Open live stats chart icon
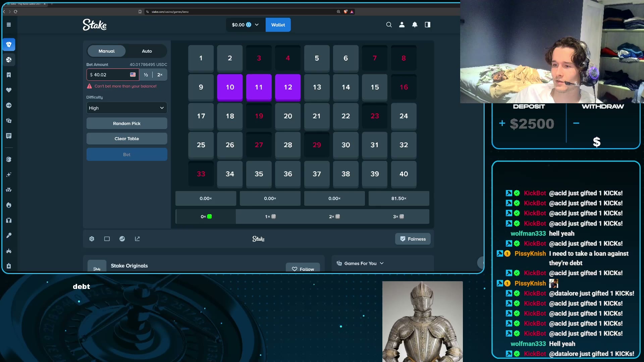The image size is (644, 362). point(122,239)
